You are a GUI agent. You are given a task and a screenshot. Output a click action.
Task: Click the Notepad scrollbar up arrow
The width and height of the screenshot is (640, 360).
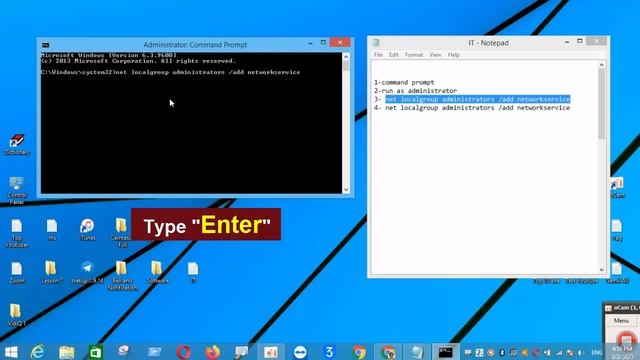click(x=602, y=65)
